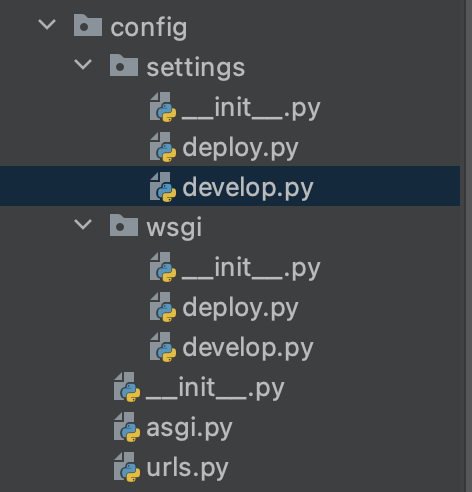Select __init__.py under wsgi

251,268
